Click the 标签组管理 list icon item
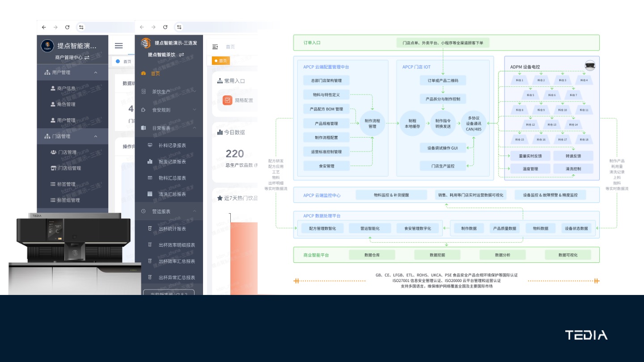 click(x=68, y=200)
